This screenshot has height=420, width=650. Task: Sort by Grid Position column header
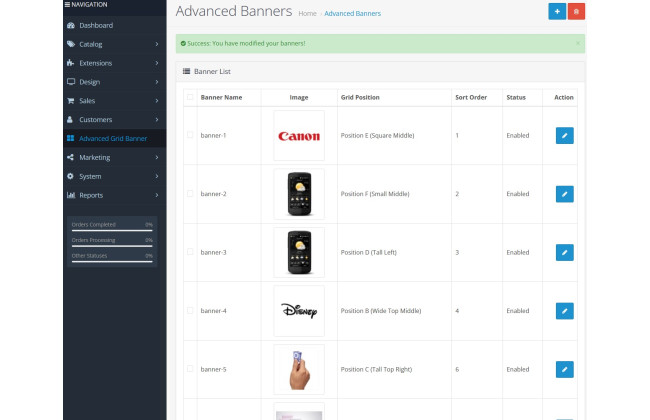point(360,97)
